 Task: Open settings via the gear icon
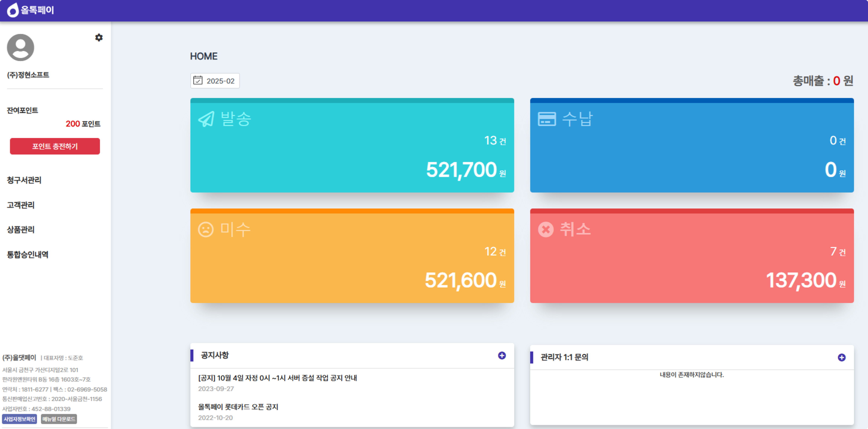[99, 38]
